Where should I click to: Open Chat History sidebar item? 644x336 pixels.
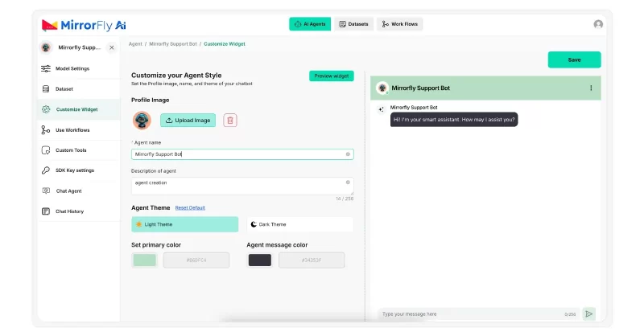pyautogui.click(x=79, y=211)
